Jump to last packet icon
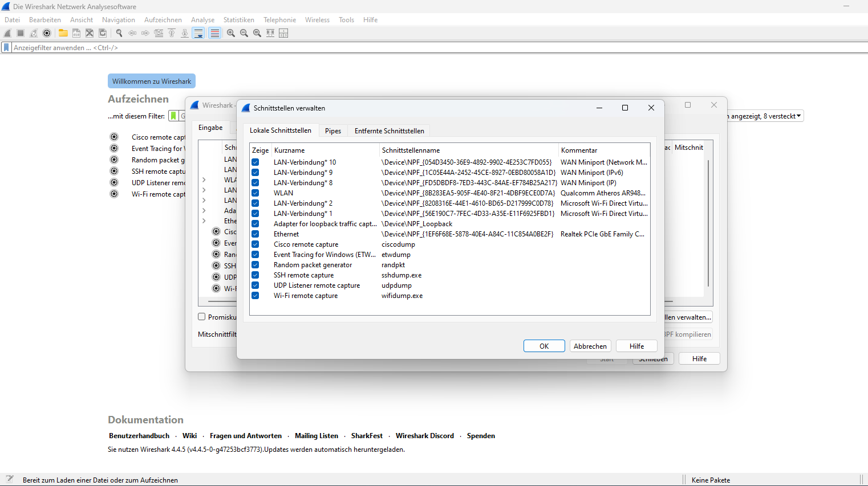This screenshot has height=486, width=868. (185, 33)
